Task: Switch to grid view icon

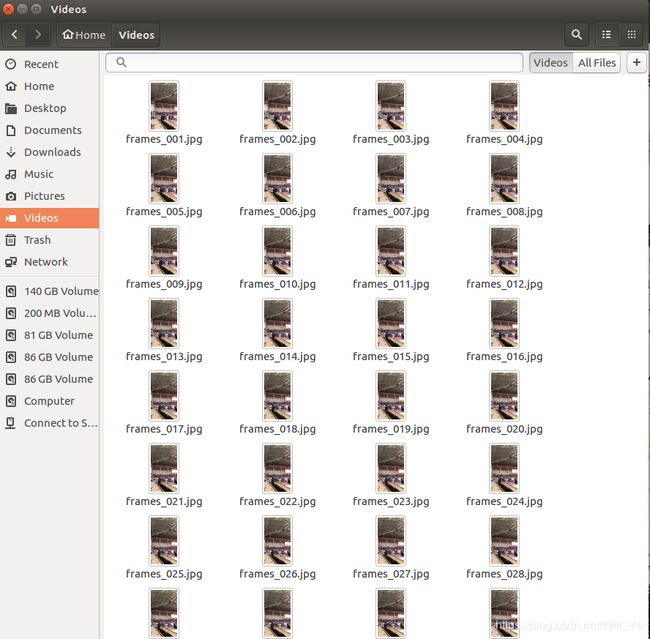Action: 631,34
